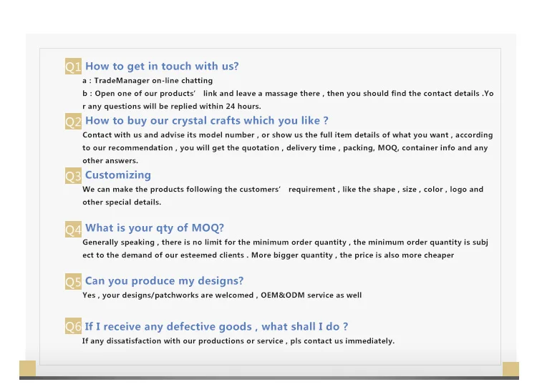Click "Can you produce my designs?" heading

click(164, 281)
